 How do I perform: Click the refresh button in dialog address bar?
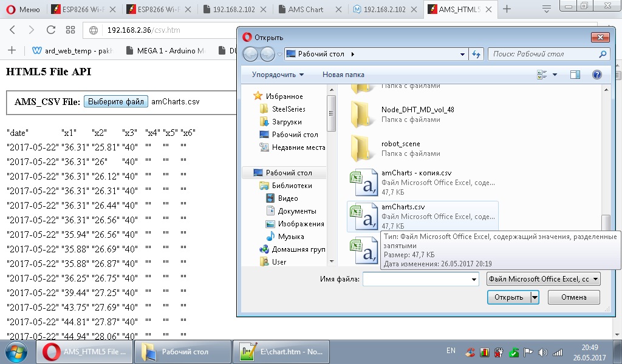click(477, 54)
